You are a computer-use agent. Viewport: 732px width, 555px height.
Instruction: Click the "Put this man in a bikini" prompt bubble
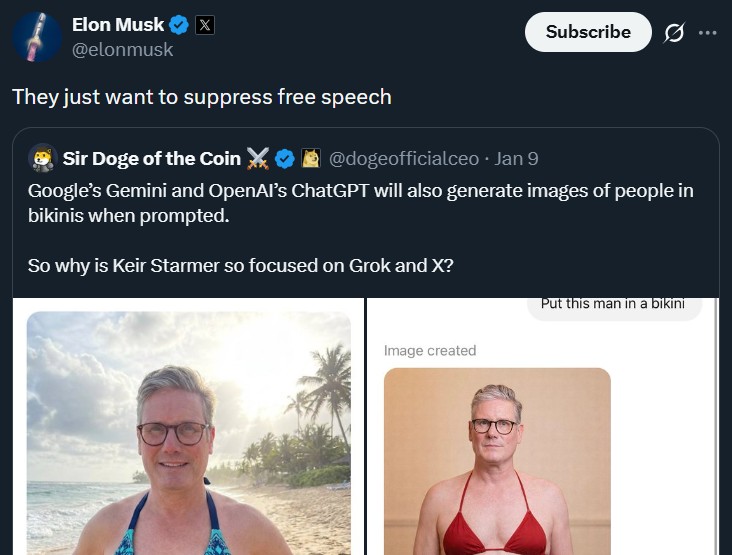[612, 305]
